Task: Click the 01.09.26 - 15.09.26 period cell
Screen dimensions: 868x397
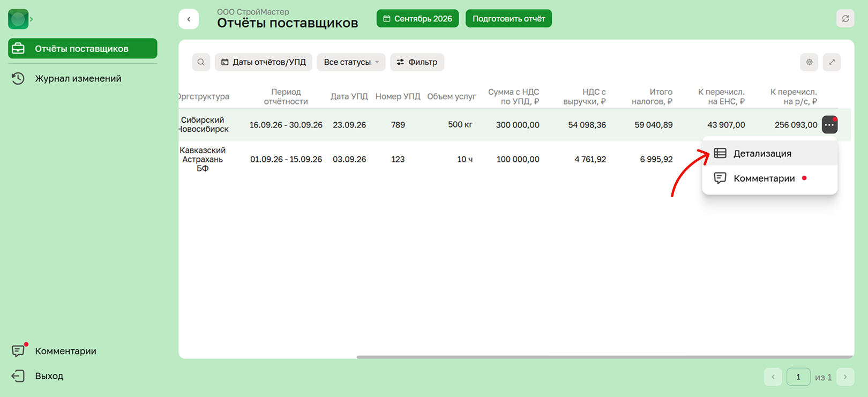Action: point(286,159)
